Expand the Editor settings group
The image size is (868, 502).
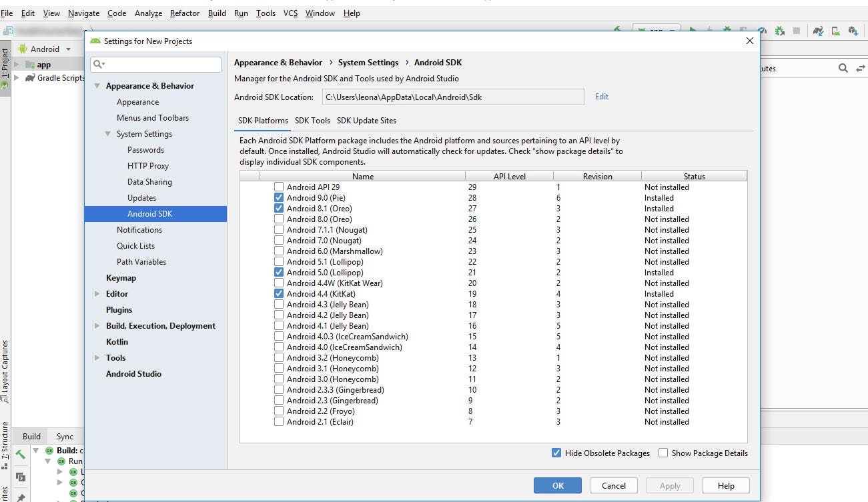coord(97,294)
